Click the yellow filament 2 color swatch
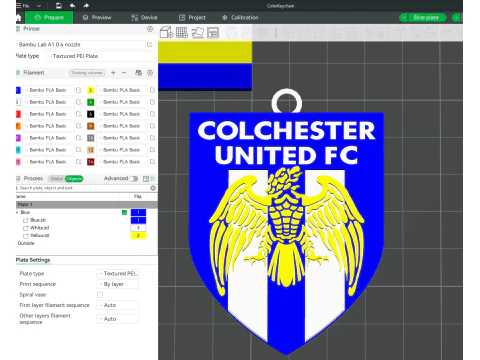This screenshot has height=360, width=480. 90,90
